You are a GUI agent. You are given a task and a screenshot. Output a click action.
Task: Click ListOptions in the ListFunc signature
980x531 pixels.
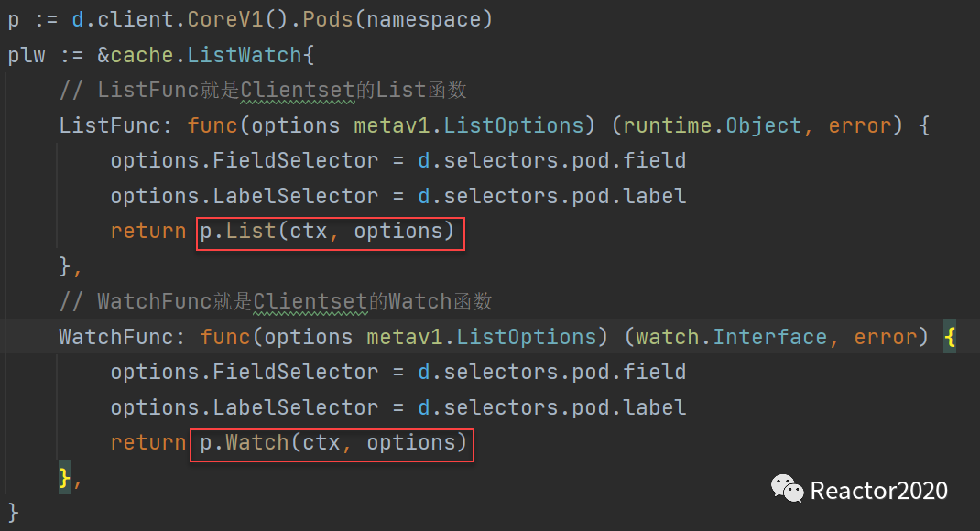(513, 125)
